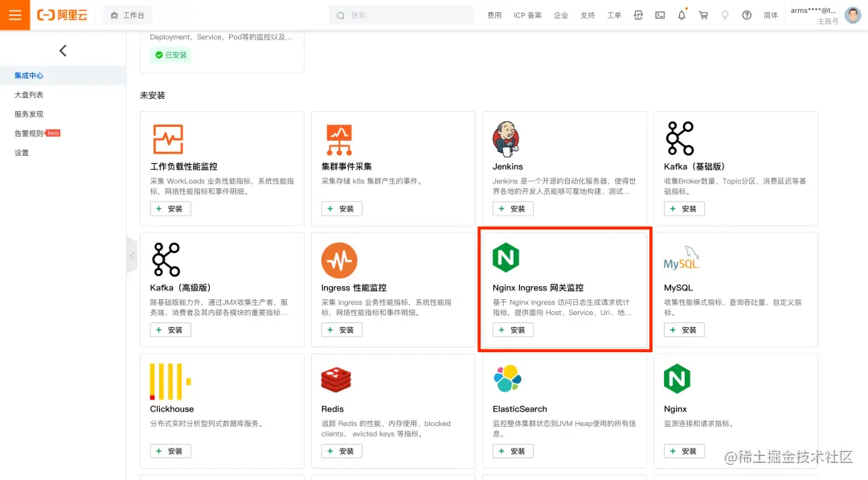The width and height of the screenshot is (868, 480).
Task: Click the 工作负载性能监控 card icon
Action: pos(168,139)
